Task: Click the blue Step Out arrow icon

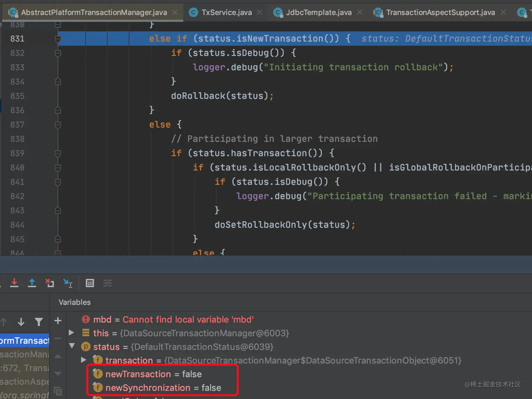Action: pos(32,283)
